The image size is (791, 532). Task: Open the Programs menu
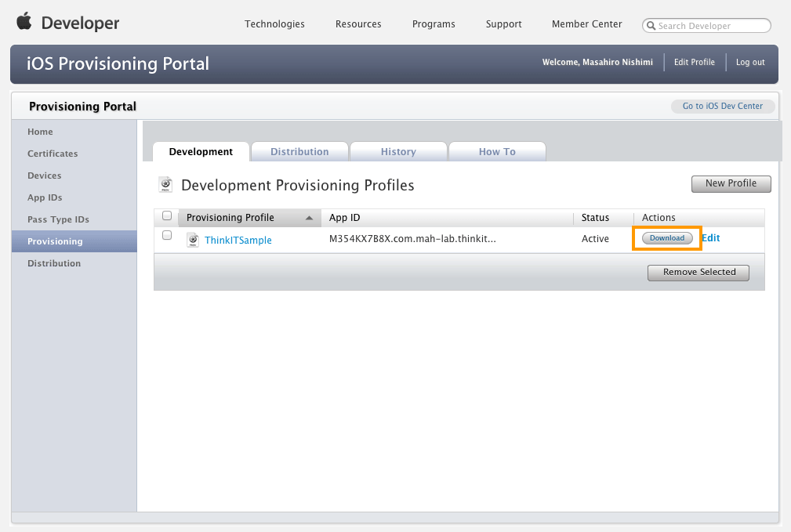(x=434, y=24)
